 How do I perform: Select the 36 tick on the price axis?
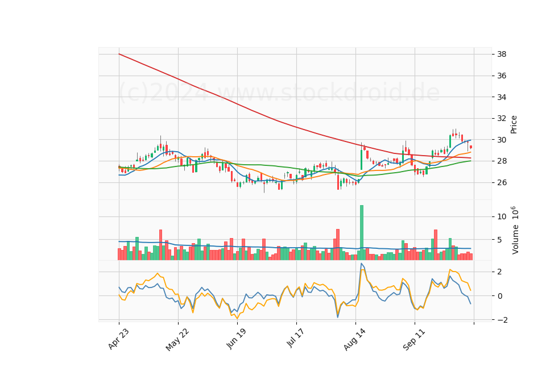502,76
